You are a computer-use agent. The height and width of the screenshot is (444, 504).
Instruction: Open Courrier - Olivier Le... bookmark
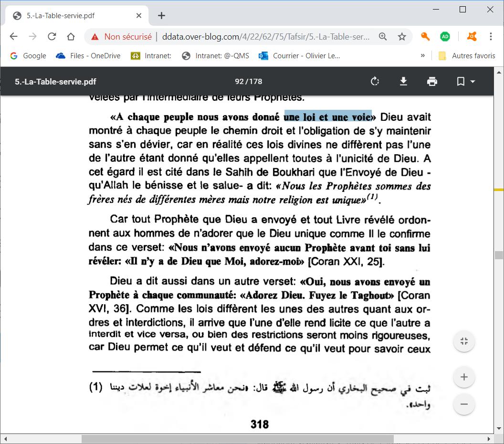(x=299, y=56)
